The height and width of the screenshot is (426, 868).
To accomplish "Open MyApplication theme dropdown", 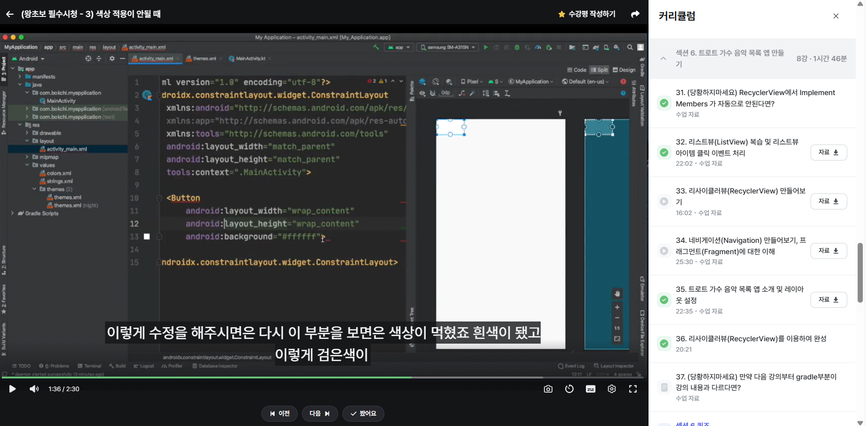I will pos(531,81).
